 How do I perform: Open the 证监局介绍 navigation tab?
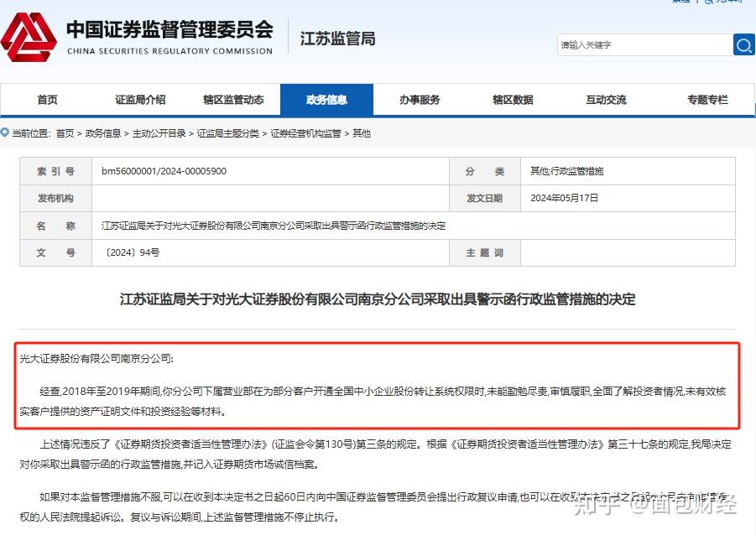[139, 99]
